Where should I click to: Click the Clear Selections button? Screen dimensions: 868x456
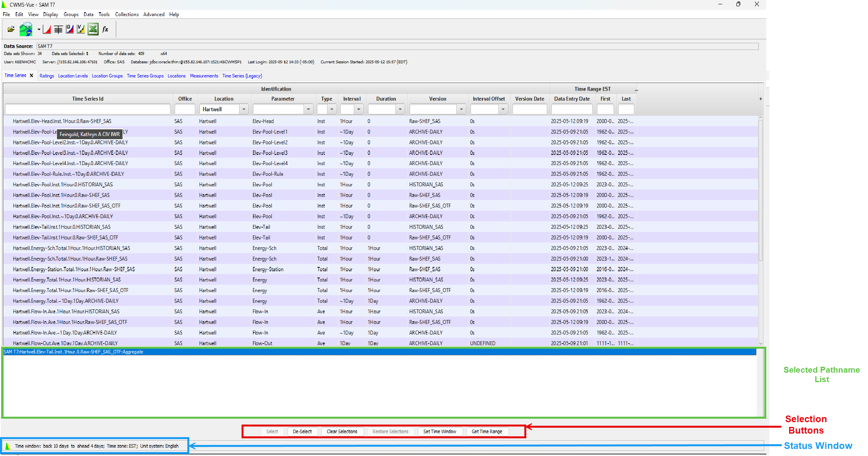click(342, 432)
